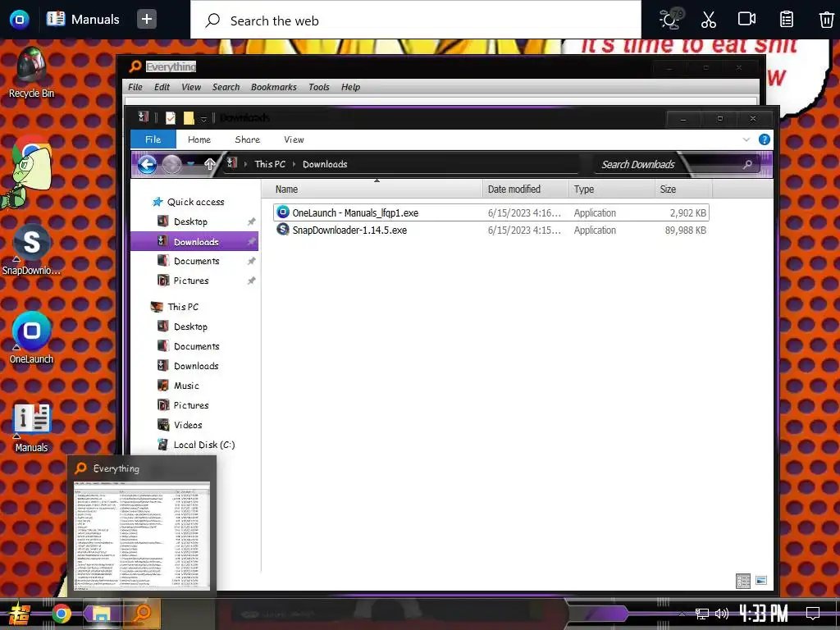Sort by Date modified column header
The image size is (840, 630).
[x=526, y=189]
